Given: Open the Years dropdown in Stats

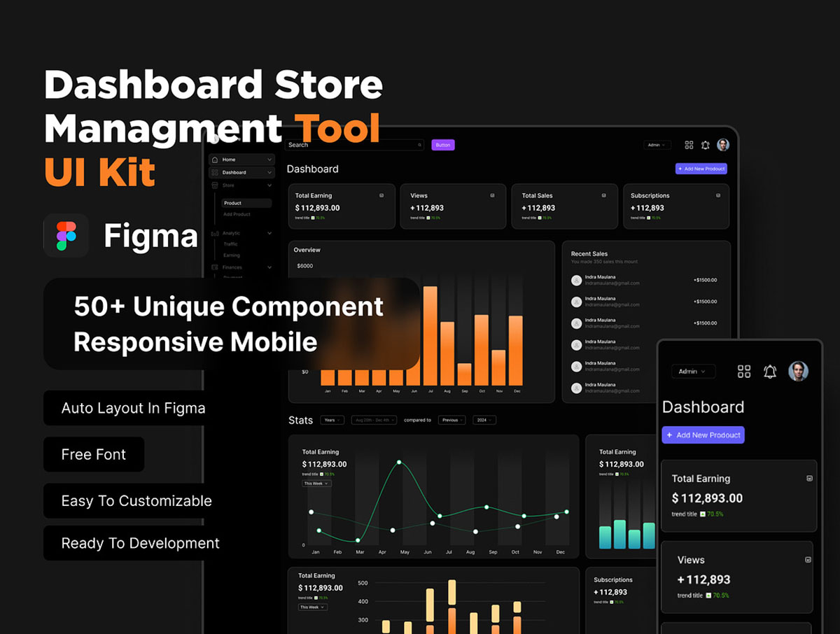Looking at the screenshot, I should point(332,420).
